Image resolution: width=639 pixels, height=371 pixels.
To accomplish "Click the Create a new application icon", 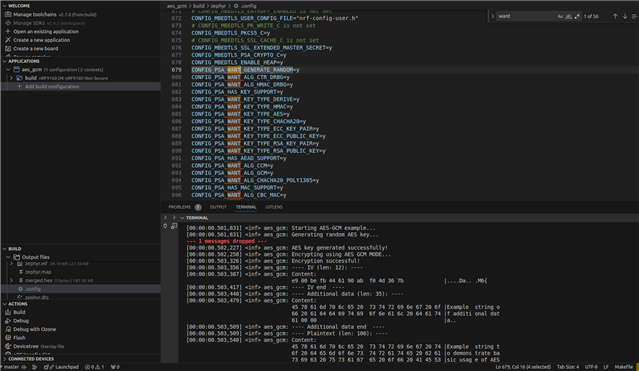I will (x=8, y=40).
